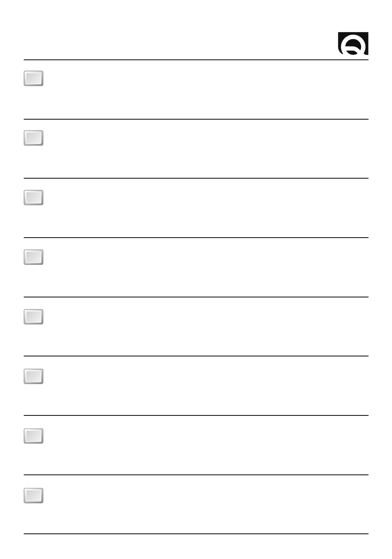Select the empty seventh row area

click(206, 446)
